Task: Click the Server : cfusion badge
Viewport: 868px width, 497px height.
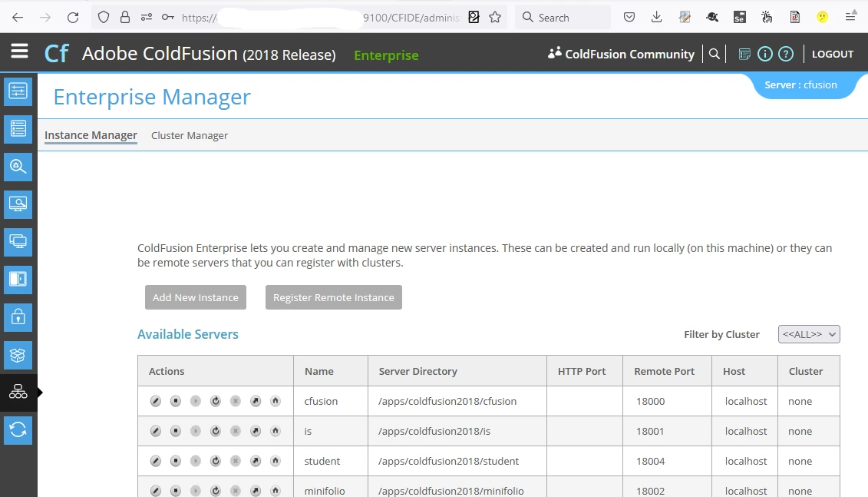Action: (800, 84)
